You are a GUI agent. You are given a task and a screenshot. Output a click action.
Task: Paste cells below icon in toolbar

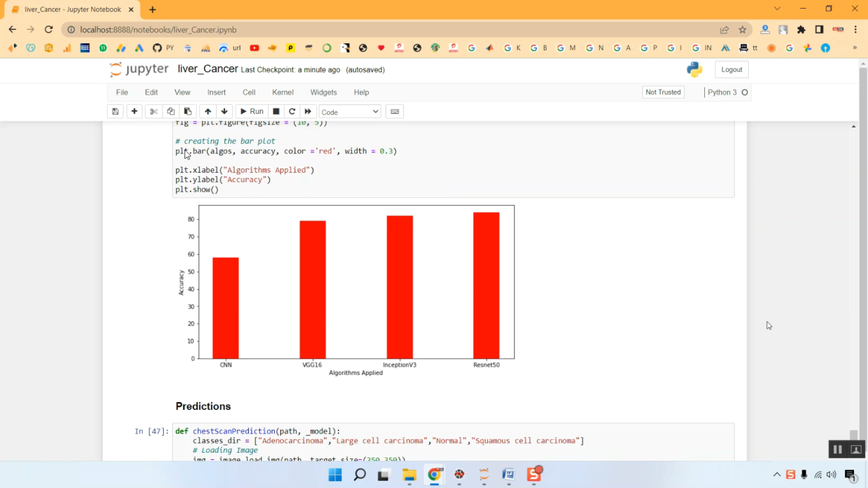(187, 112)
